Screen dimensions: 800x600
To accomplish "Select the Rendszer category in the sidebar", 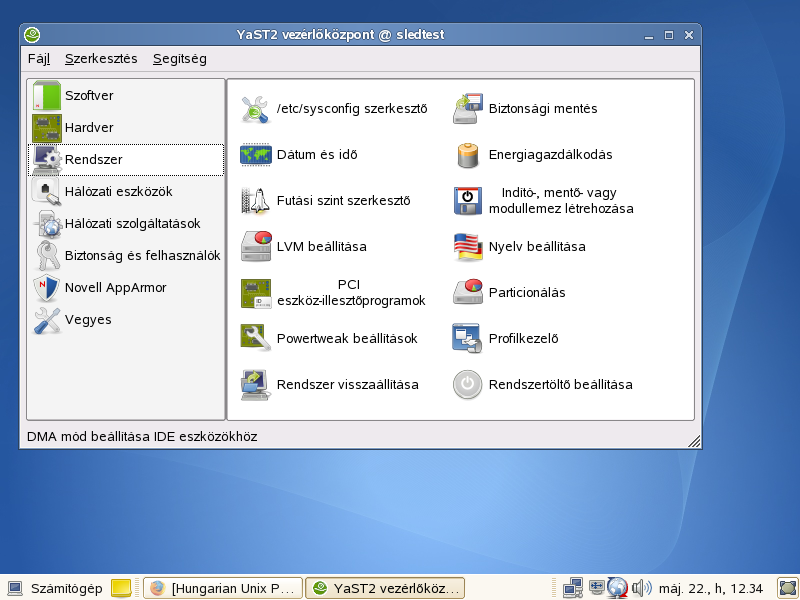I will [x=126, y=160].
